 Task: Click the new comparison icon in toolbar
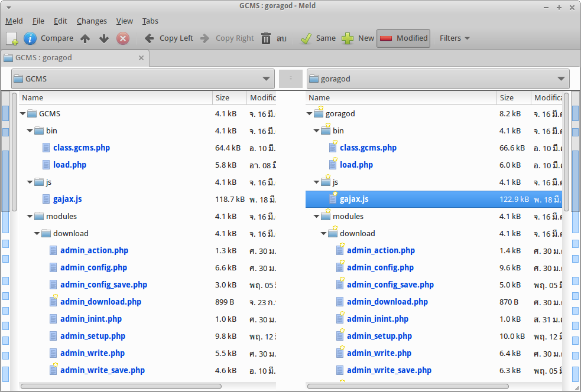[x=12, y=38]
